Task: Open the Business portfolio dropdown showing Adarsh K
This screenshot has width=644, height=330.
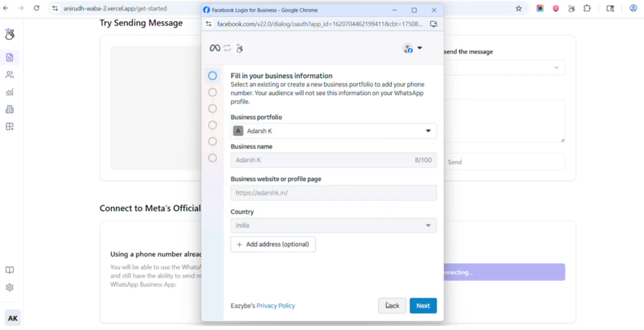Action: tap(334, 131)
